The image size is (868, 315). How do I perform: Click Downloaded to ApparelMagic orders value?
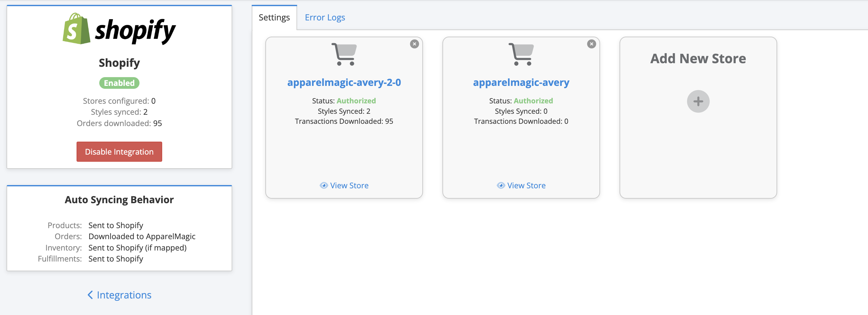point(142,236)
